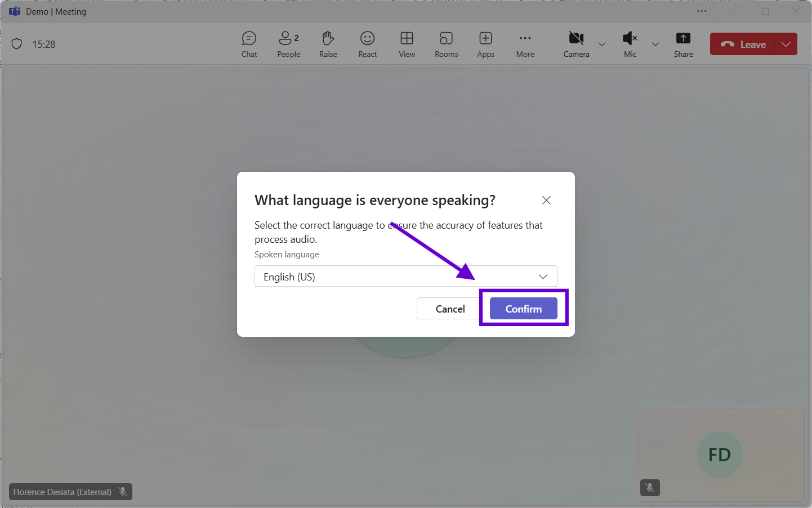Open the React emoji menu
The image size is (812, 508).
pos(367,44)
